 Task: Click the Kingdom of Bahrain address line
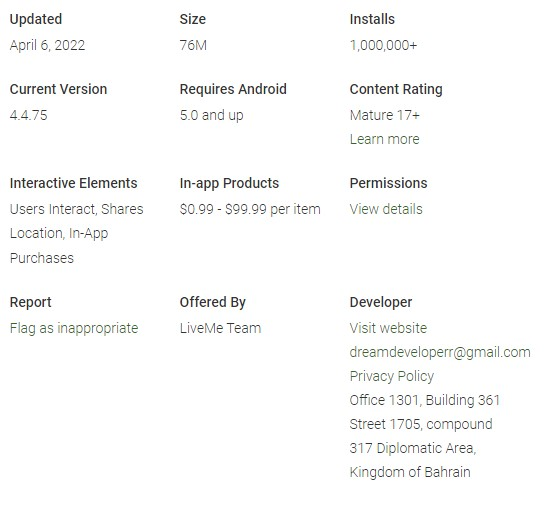click(x=410, y=472)
